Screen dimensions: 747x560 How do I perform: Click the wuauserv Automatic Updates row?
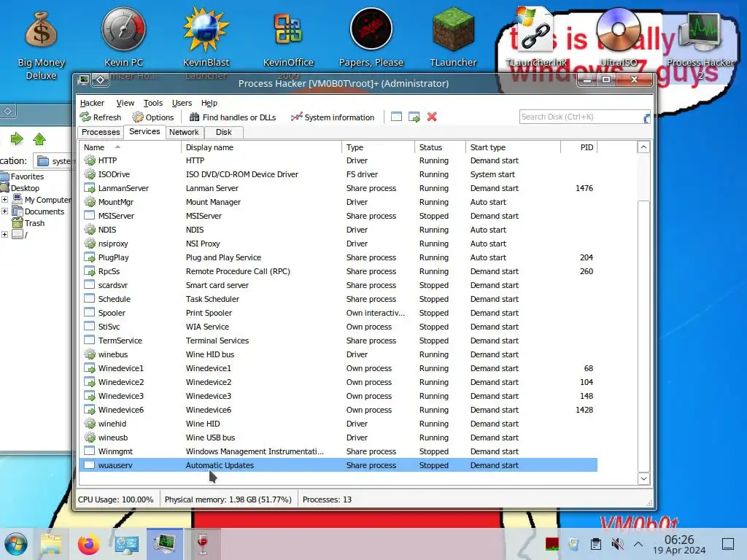coord(338,465)
